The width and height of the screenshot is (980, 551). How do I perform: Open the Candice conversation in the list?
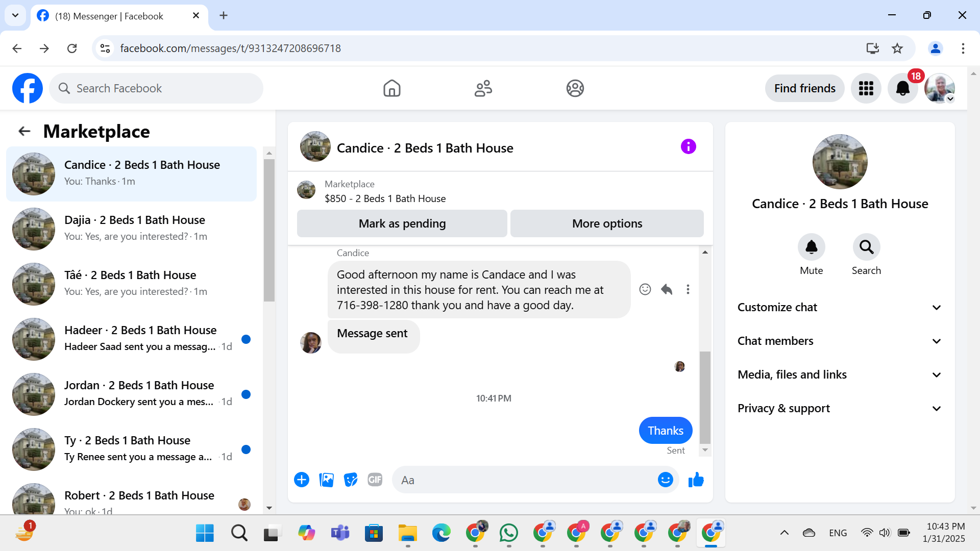coord(131,174)
